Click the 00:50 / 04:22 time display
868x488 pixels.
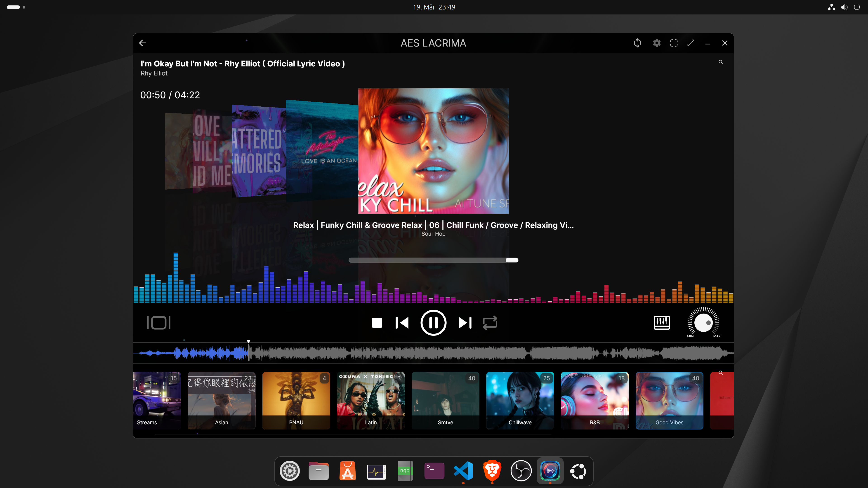[170, 95]
